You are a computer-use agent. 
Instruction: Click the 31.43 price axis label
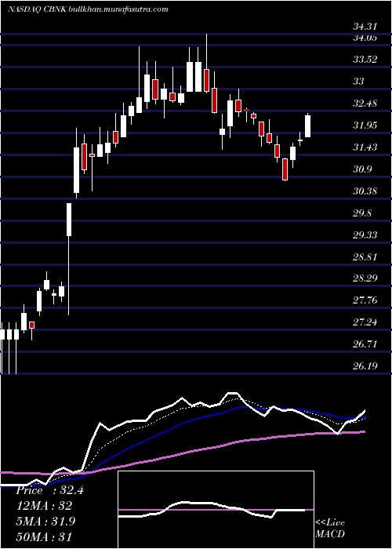[x=366, y=147]
